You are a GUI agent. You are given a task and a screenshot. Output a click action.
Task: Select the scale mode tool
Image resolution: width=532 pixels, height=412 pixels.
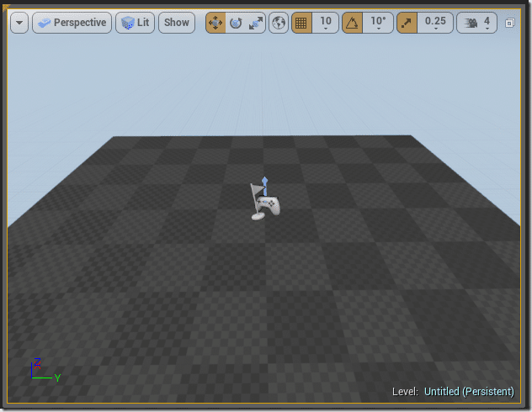tap(255, 23)
